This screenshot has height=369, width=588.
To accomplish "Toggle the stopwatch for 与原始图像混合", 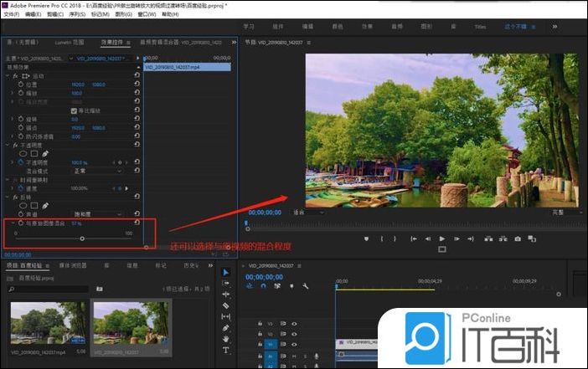I will (21, 223).
